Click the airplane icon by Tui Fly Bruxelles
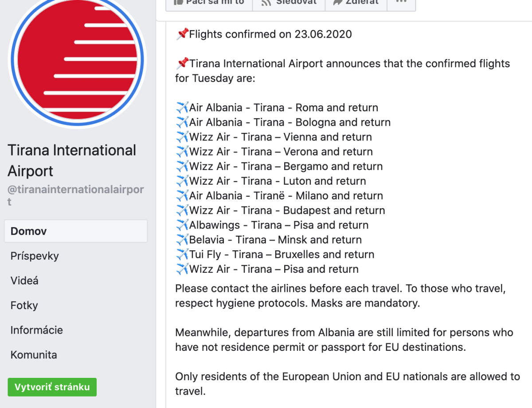This screenshot has height=408, width=532. [x=182, y=254]
